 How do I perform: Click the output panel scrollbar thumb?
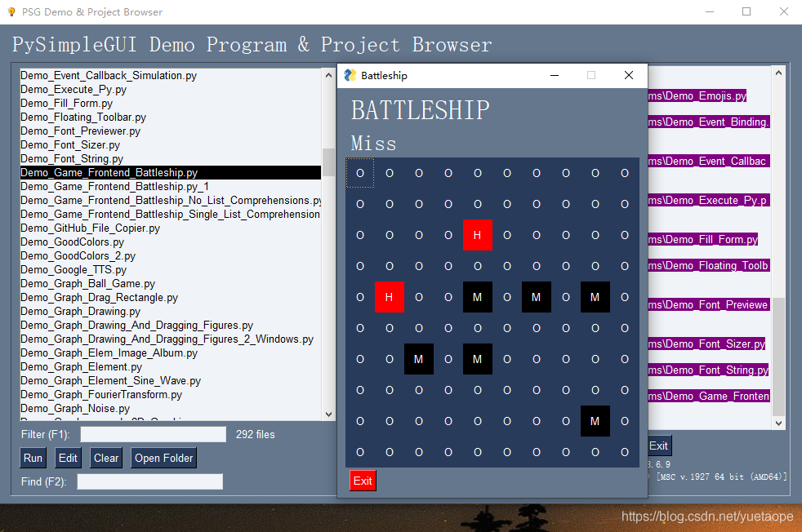(778, 357)
